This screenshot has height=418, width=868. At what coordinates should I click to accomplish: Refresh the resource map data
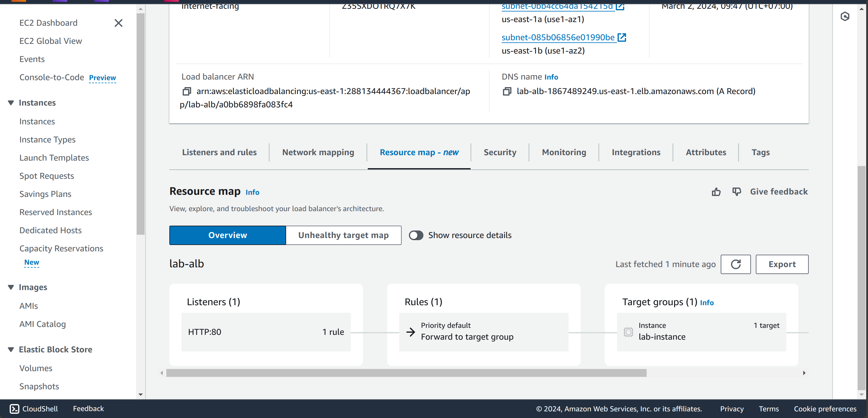(x=736, y=264)
